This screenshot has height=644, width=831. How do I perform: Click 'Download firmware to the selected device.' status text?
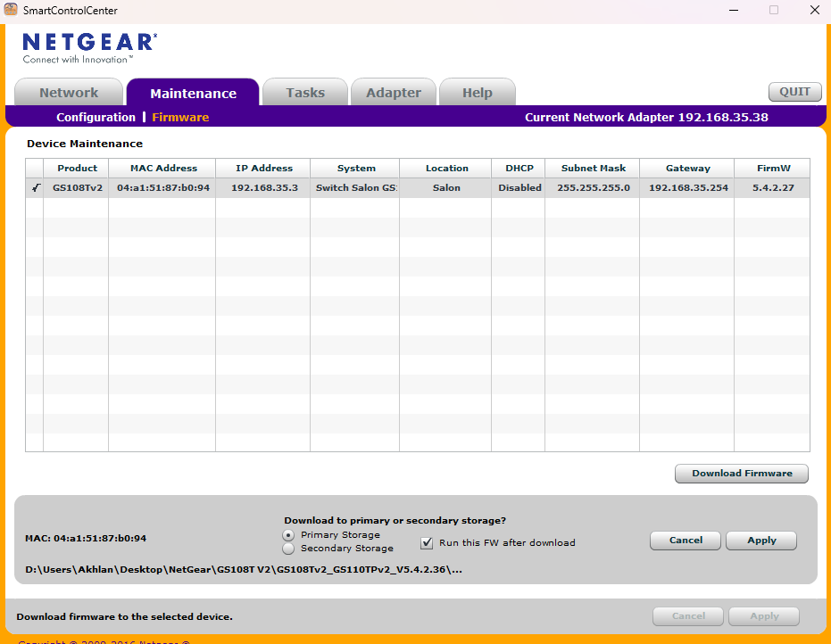[x=125, y=616]
